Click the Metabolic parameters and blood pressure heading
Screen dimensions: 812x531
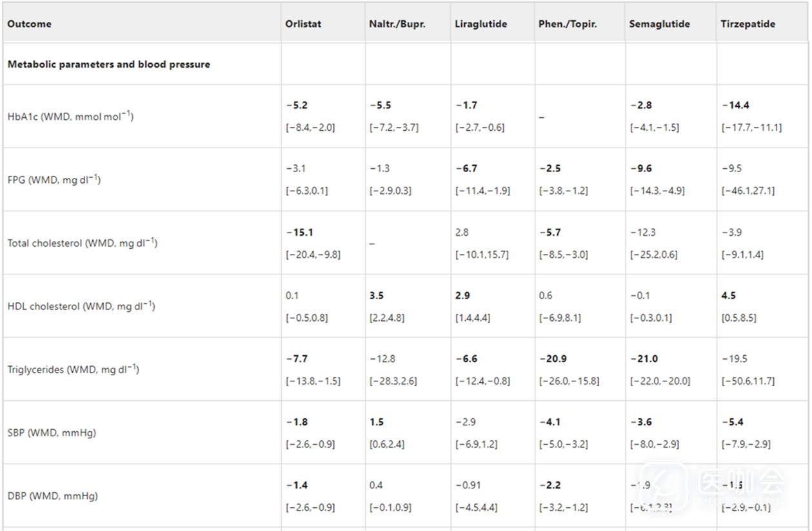[x=109, y=64]
